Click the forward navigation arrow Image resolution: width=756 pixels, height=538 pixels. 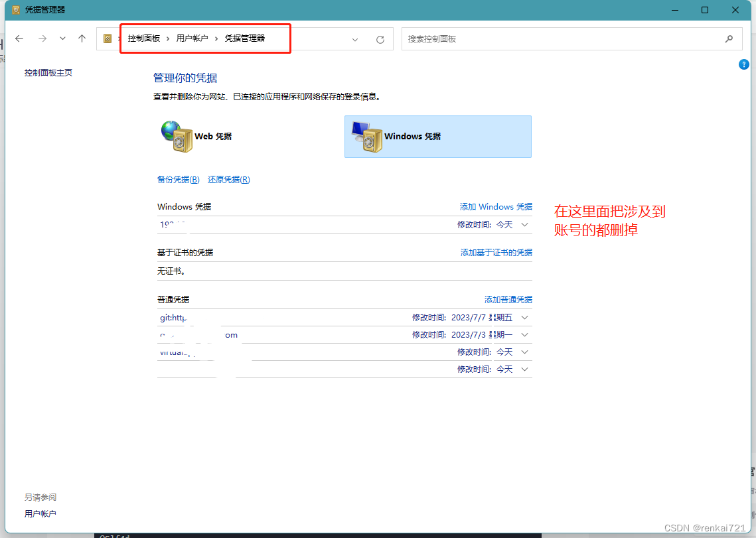pyautogui.click(x=41, y=38)
